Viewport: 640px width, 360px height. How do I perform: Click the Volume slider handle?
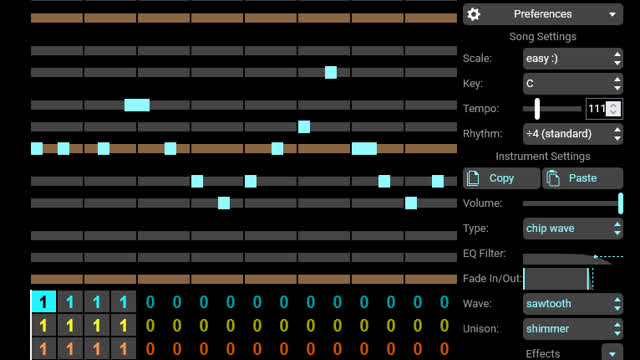tap(620, 203)
